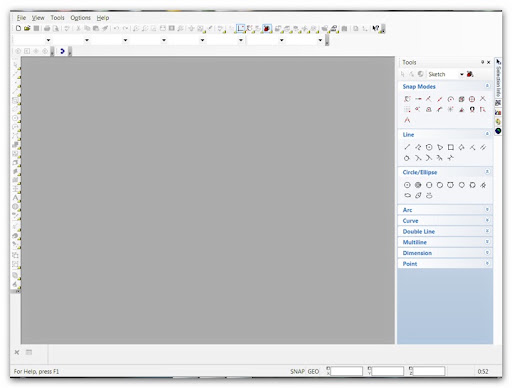The image size is (512, 388).
Task: Click the context Help arrow-question icon
Action: pos(376,28)
